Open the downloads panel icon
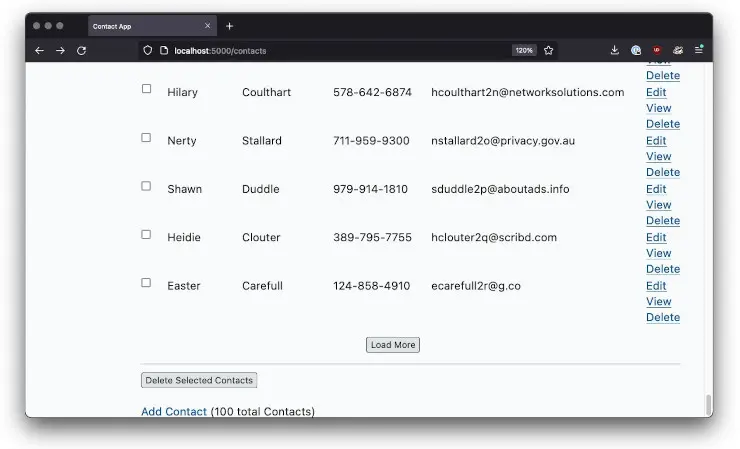740x449 pixels. tap(614, 50)
